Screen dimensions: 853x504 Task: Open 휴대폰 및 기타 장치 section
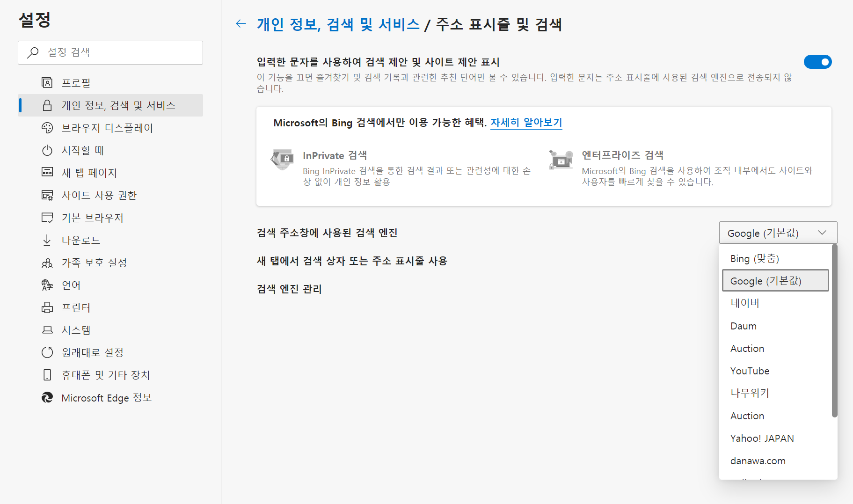[x=110, y=375]
